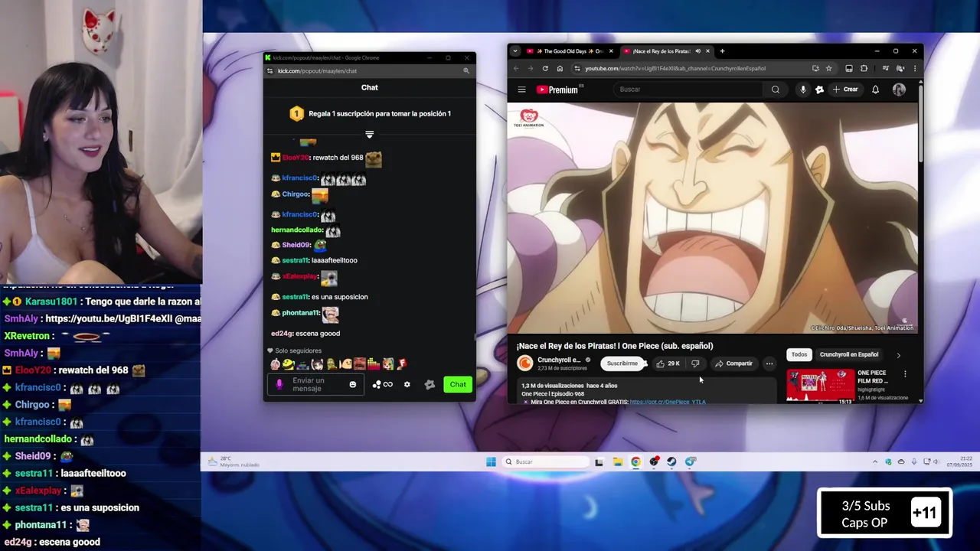The image size is (980, 551).
Task: Select the Todos filter chip
Action: tap(799, 354)
